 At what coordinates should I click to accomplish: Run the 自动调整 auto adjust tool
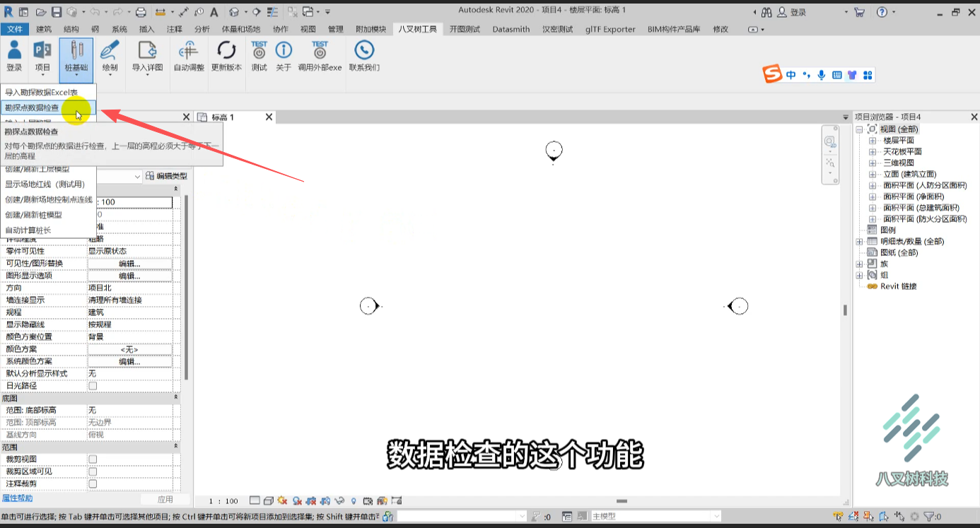click(189, 56)
